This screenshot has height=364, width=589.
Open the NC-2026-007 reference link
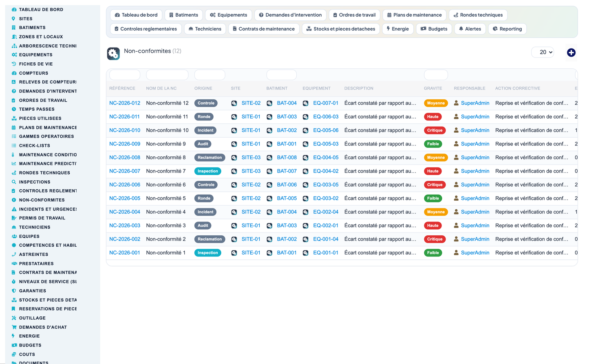pos(125,171)
